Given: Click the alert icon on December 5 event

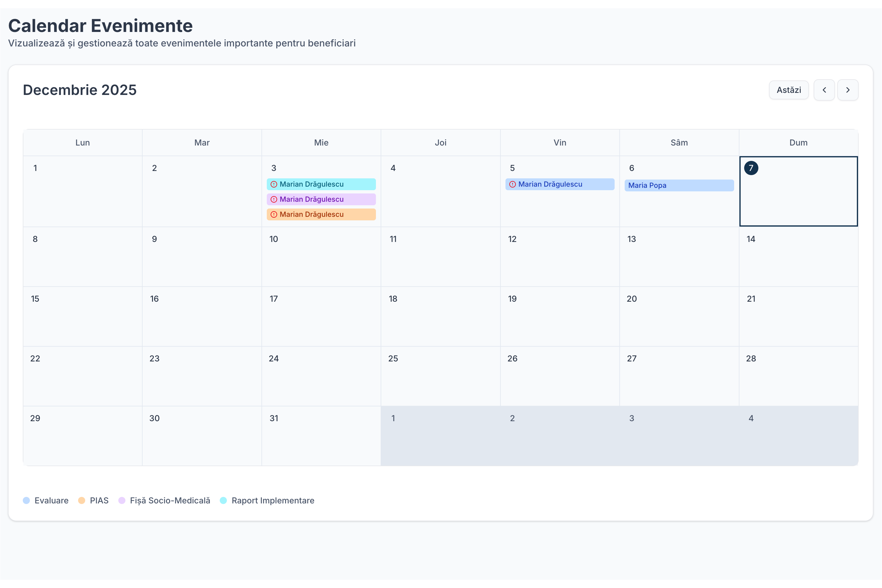Looking at the screenshot, I should point(513,184).
